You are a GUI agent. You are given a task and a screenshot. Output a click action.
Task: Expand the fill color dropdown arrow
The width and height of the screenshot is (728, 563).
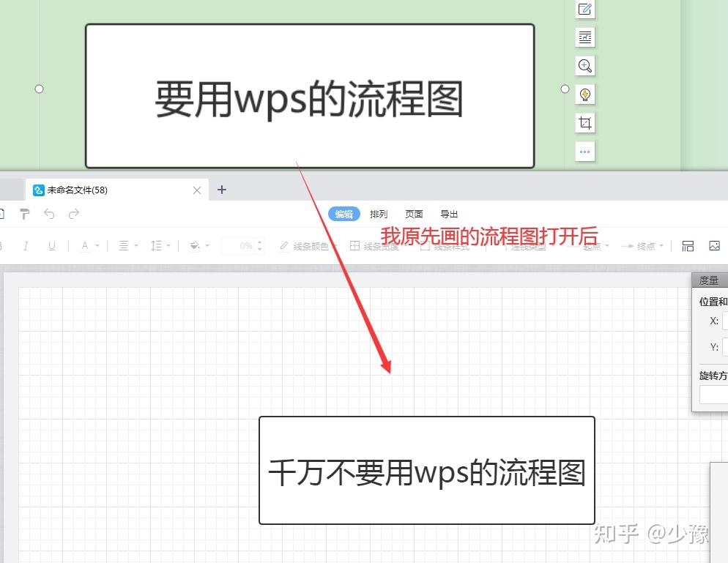click(207, 245)
